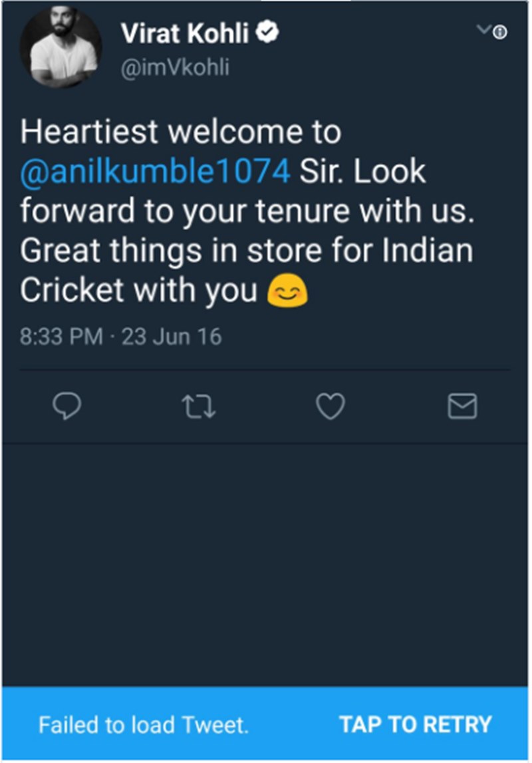Retweet using the arrows icon
This screenshot has width=532, height=763.
click(198, 406)
